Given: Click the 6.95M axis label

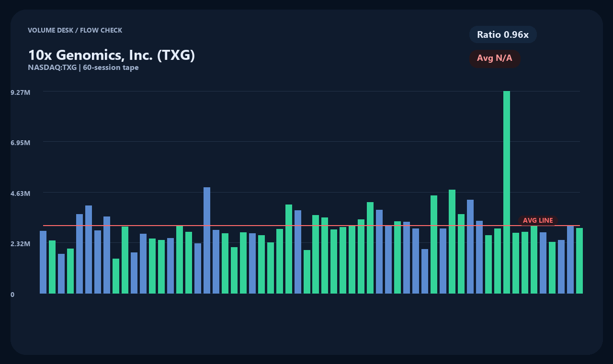Looking at the screenshot, I should click(20, 143).
